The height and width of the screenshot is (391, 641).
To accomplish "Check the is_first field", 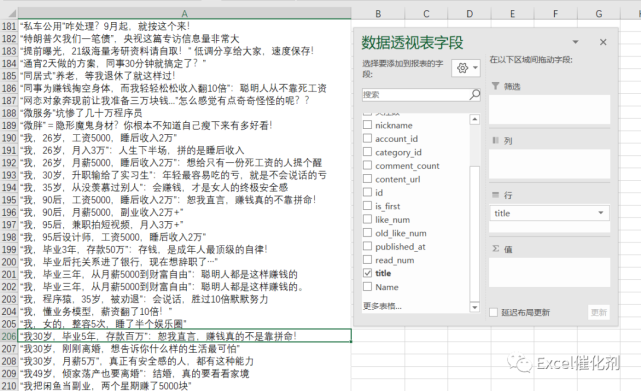I will 368,206.
